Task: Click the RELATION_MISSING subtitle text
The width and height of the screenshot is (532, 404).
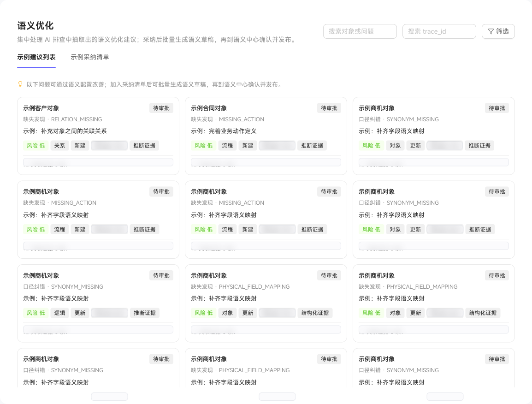Action: pyautogui.click(x=77, y=119)
